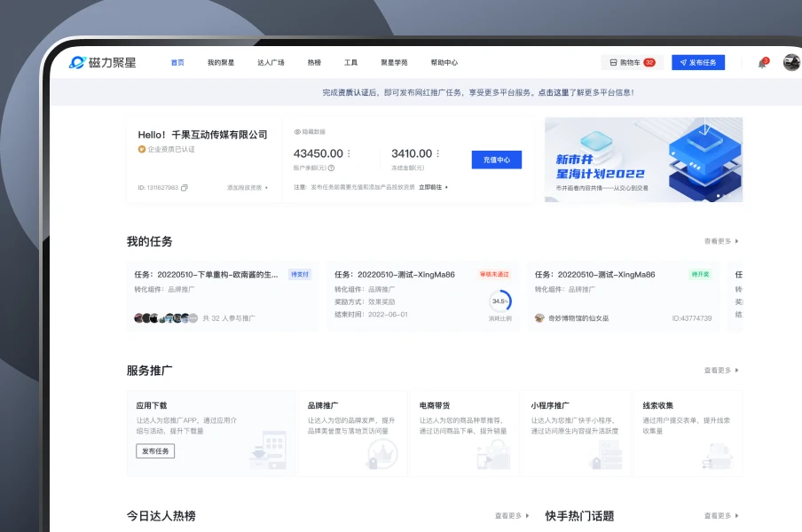Go to the 热榜 nav item
Image resolution: width=802 pixels, height=532 pixels.
pyautogui.click(x=314, y=62)
